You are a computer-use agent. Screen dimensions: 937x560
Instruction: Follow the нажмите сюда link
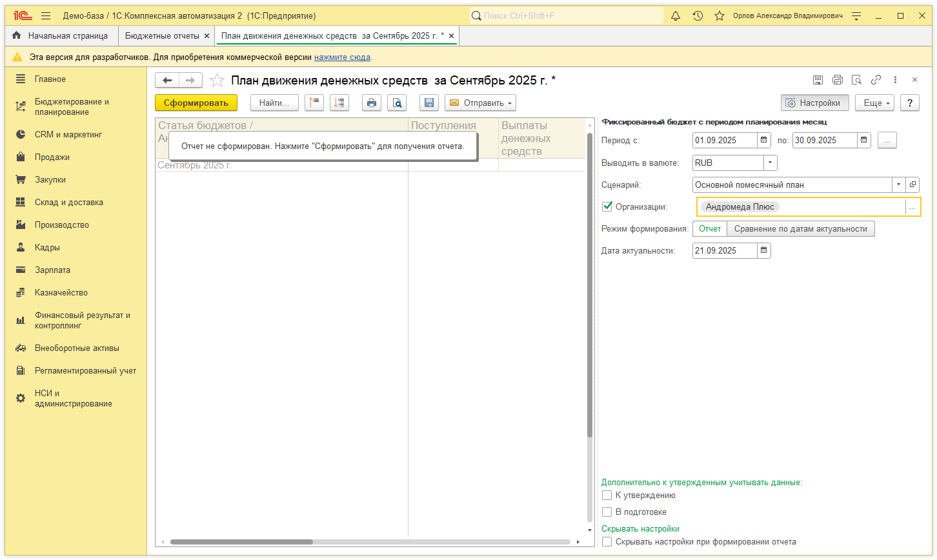point(342,57)
